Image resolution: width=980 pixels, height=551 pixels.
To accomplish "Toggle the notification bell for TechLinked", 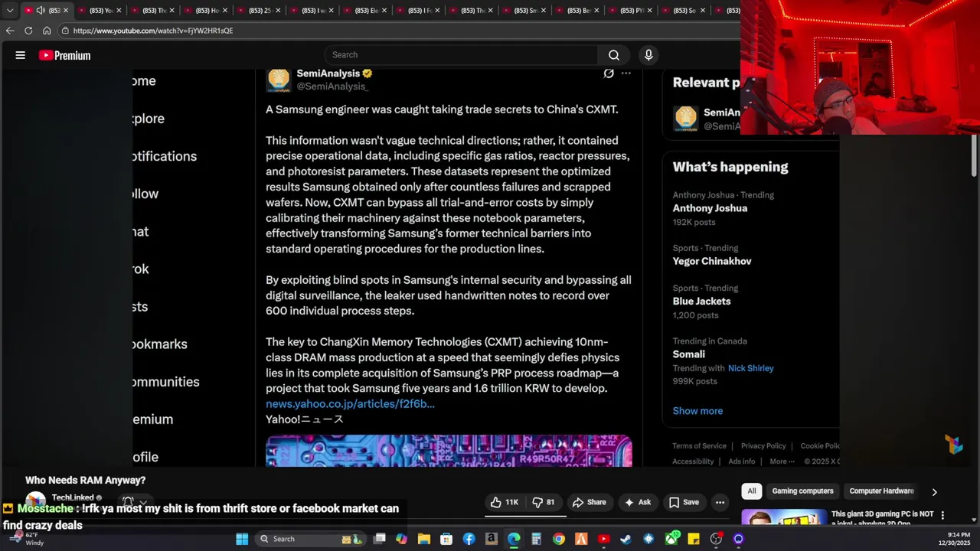I will 129,502.
